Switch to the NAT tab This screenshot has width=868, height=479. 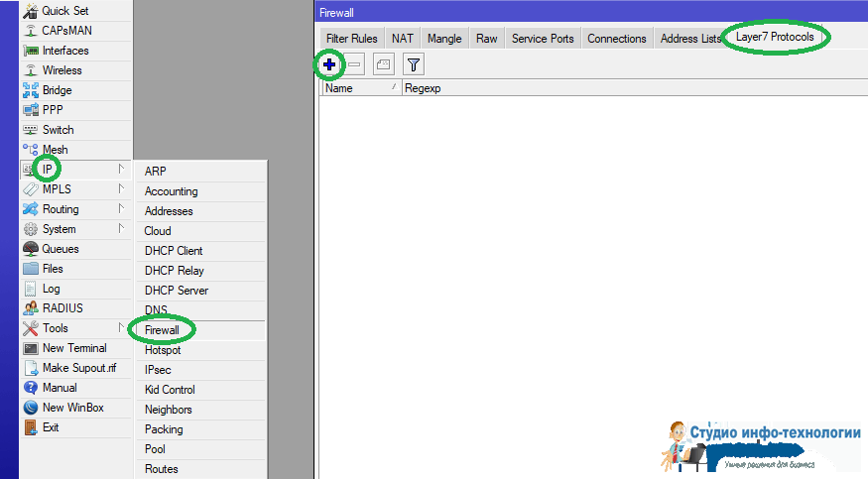tap(403, 39)
